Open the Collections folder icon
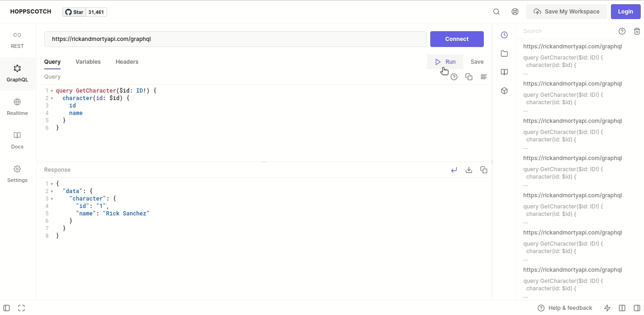The height and width of the screenshot is (315, 644). pos(504,54)
